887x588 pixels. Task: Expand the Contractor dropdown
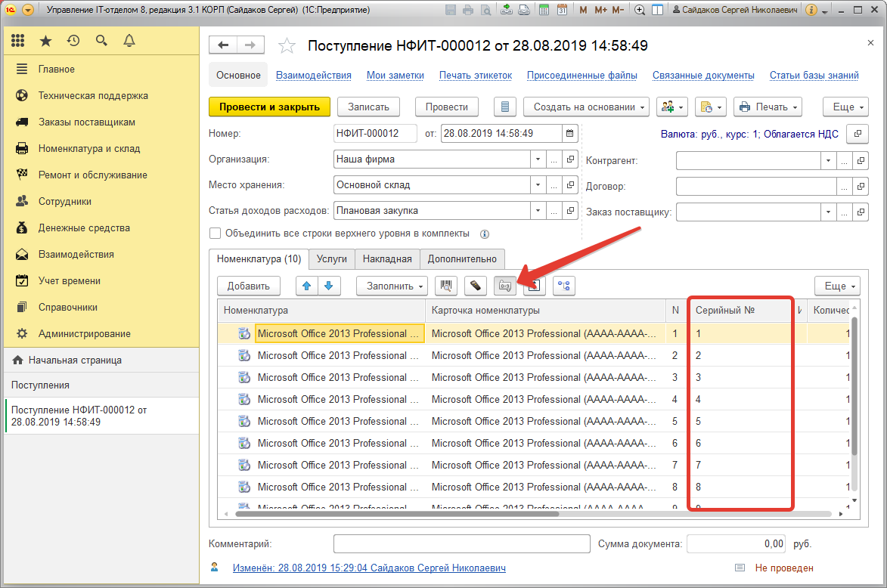828,160
